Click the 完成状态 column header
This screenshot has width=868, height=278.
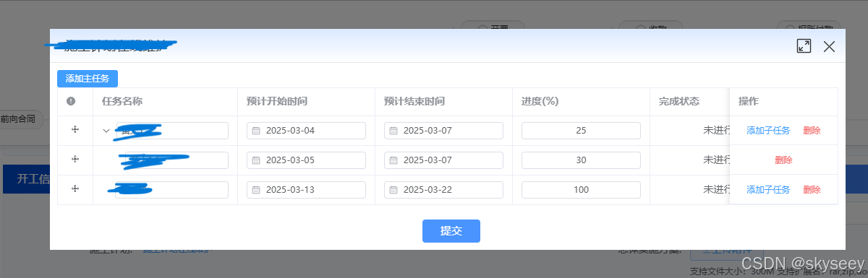679,102
